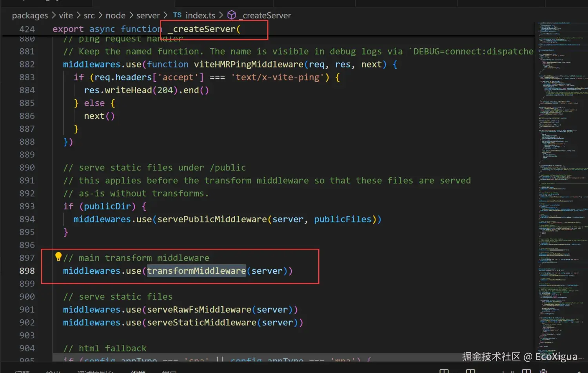Click 'viteHMRPingMiddleware' function name
This screenshot has height=373, width=588.
249,64
